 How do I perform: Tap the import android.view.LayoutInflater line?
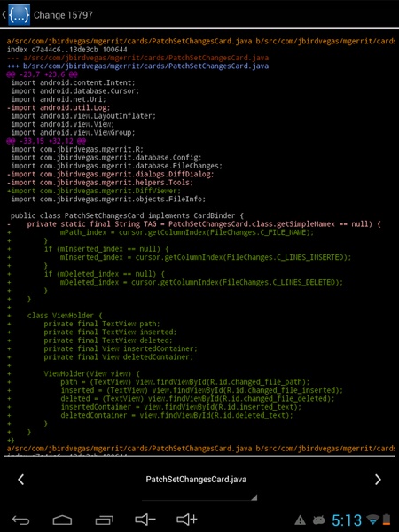coord(83,116)
